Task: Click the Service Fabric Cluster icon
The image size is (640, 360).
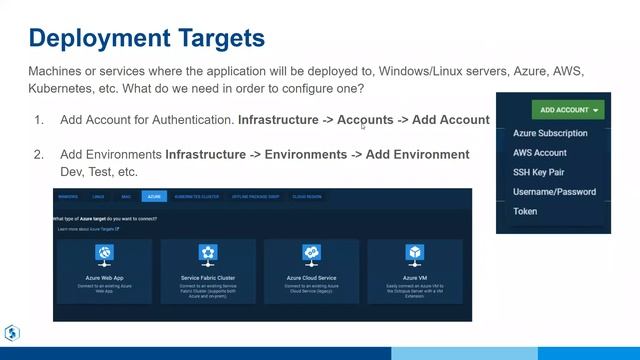Action: tap(208, 255)
